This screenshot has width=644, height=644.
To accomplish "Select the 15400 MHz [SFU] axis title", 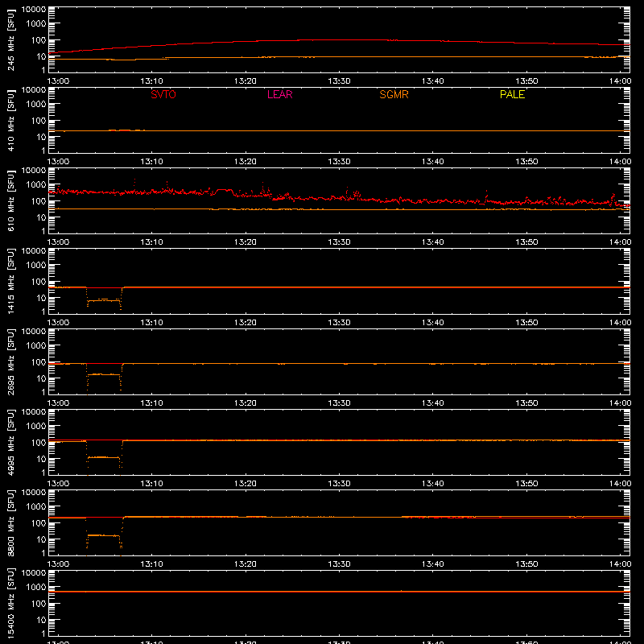I will click(11, 603).
